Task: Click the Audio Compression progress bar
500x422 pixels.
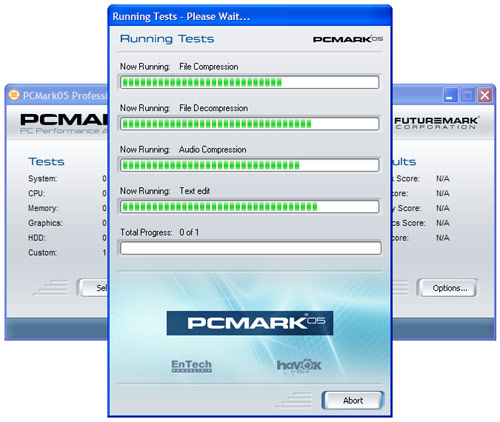Action: (249, 165)
